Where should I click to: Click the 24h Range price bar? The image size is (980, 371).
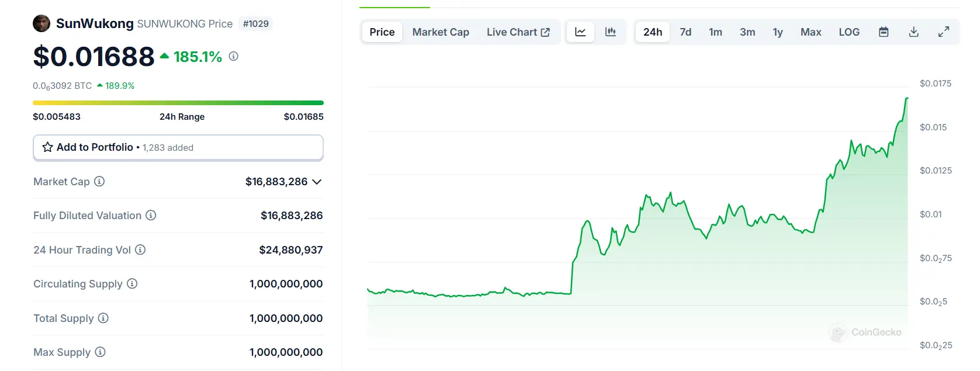178,103
